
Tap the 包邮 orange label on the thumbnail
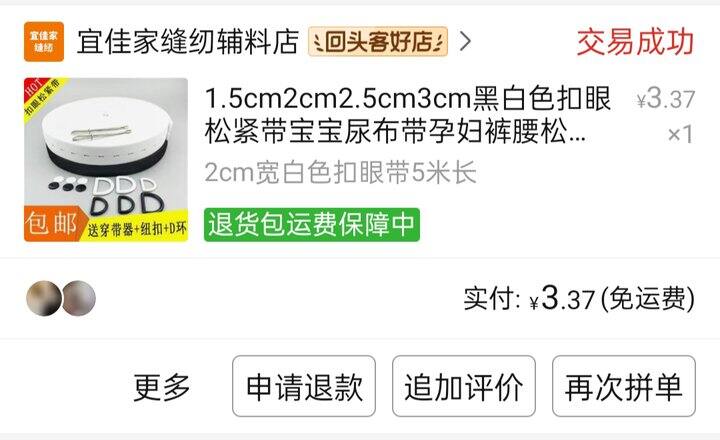pyautogui.click(x=52, y=224)
